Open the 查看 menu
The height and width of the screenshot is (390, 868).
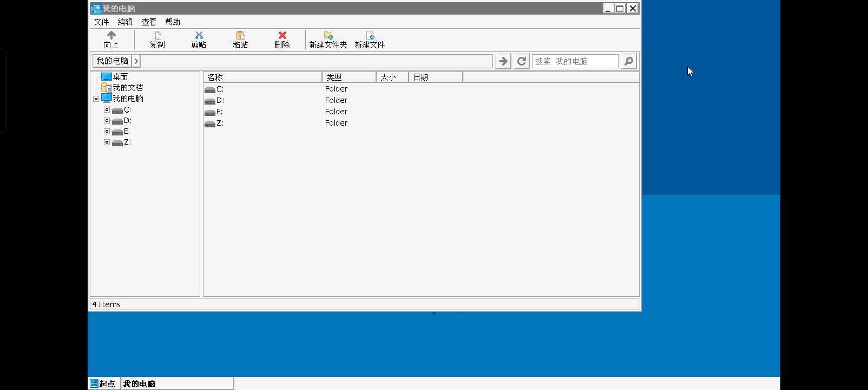(x=149, y=22)
